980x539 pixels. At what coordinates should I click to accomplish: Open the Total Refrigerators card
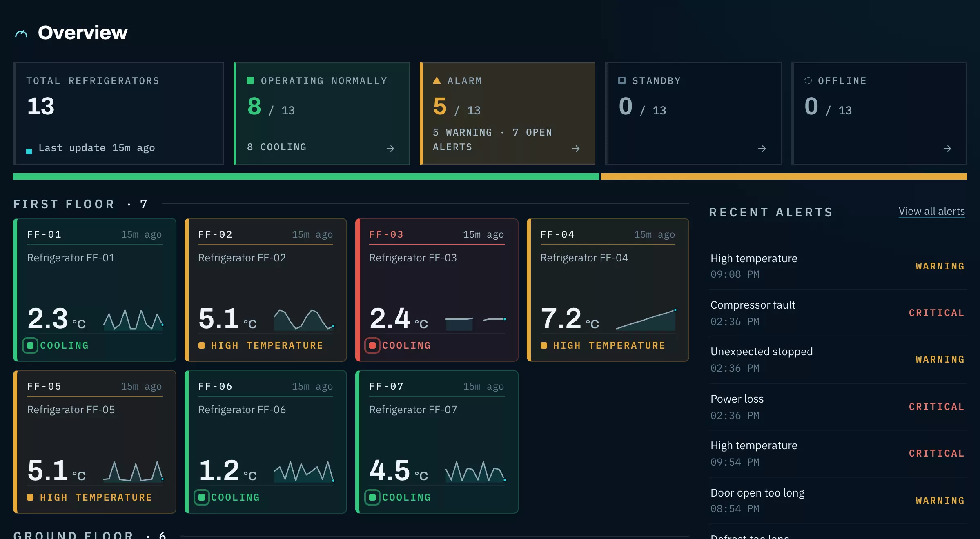[118, 114]
